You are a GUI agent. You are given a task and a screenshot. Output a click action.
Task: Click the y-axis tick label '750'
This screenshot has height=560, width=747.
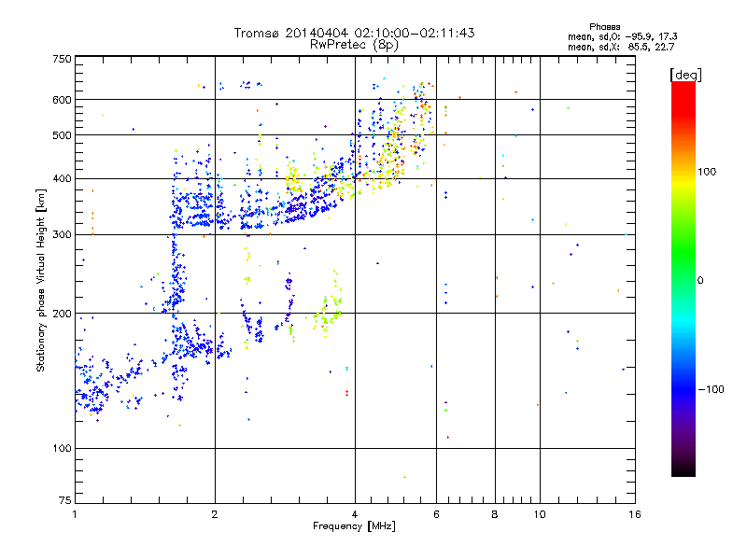pyautogui.click(x=62, y=59)
